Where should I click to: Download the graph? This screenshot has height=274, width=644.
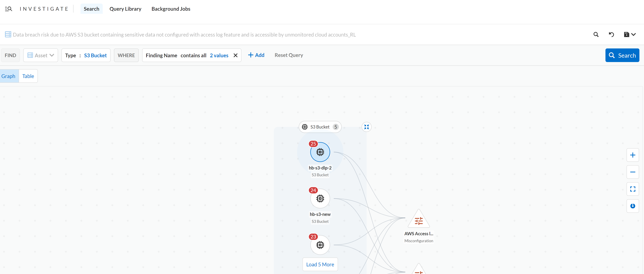point(632,206)
